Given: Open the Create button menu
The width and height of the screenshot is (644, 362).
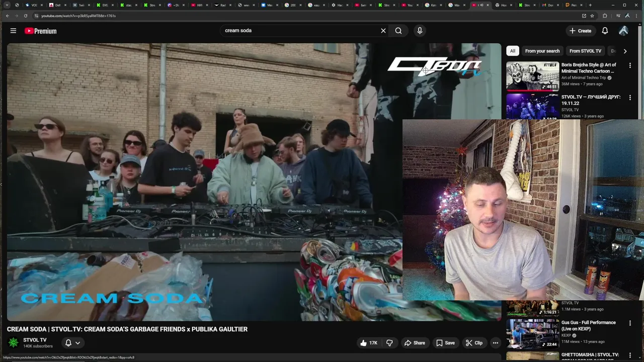Looking at the screenshot, I should click(x=580, y=31).
